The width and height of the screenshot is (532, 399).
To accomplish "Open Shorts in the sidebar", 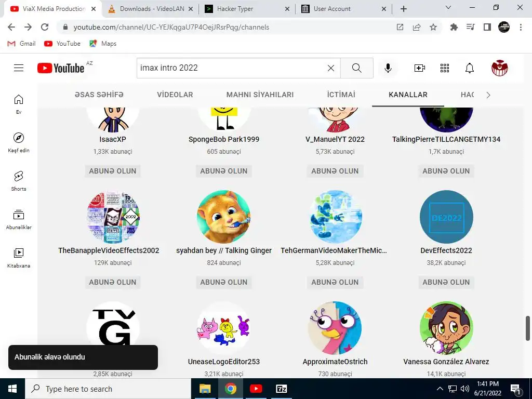I will coord(19,181).
